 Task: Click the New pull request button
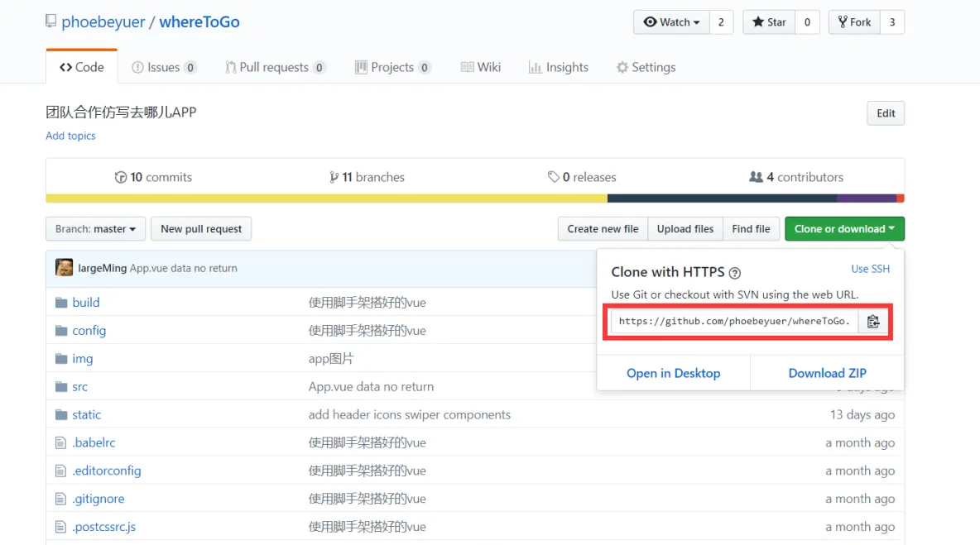click(201, 228)
